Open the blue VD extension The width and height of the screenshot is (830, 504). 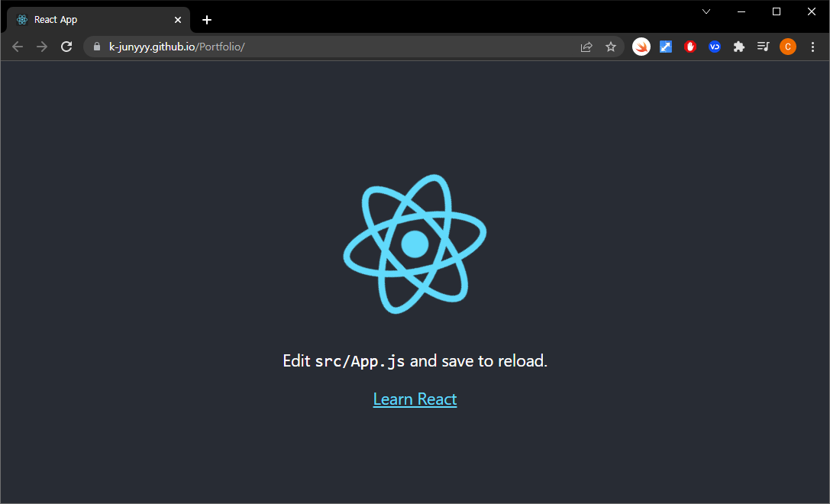tap(715, 47)
